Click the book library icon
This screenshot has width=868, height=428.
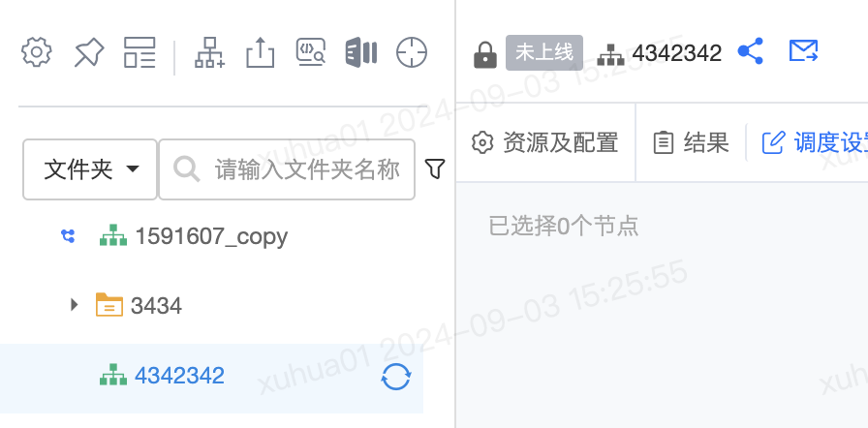click(x=361, y=52)
